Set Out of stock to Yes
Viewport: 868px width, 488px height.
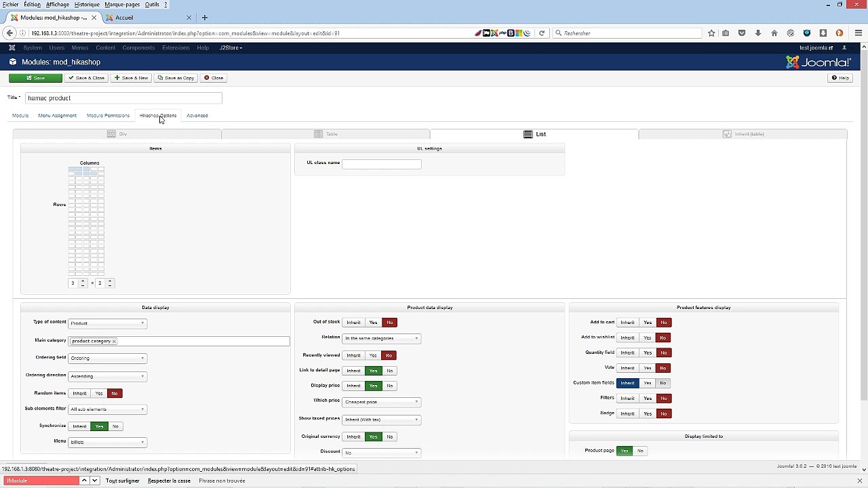pyautogui.click(x=373, y=323)
